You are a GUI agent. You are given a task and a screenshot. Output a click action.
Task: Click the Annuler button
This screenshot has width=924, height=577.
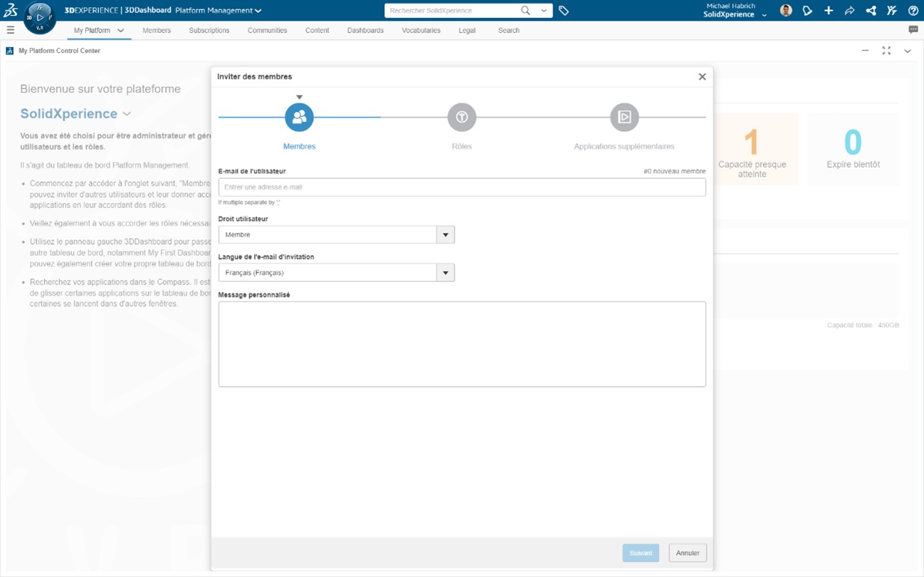coord(687,553)
